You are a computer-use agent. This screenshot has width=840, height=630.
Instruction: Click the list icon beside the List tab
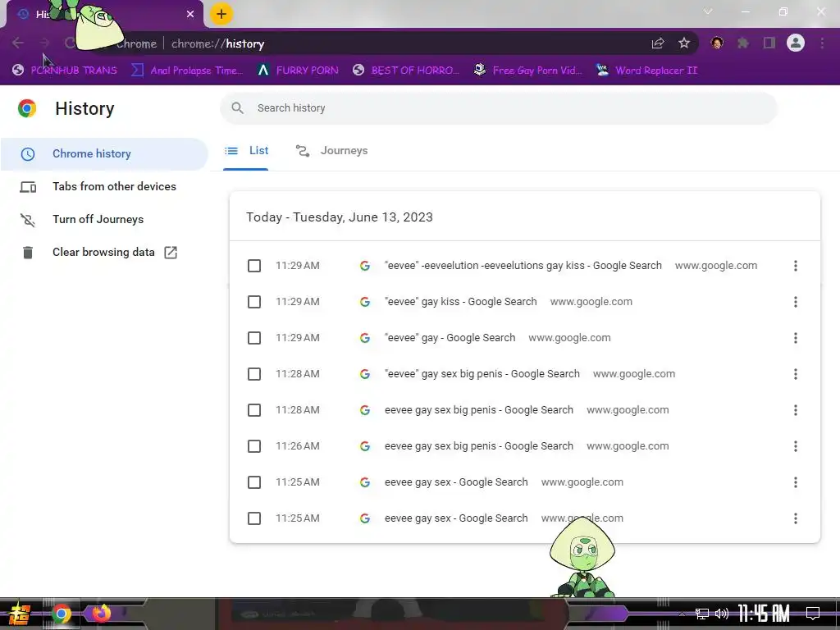(231, 151)
